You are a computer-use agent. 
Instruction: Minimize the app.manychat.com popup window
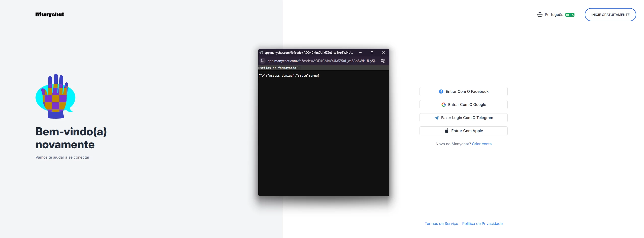point(360,53)
